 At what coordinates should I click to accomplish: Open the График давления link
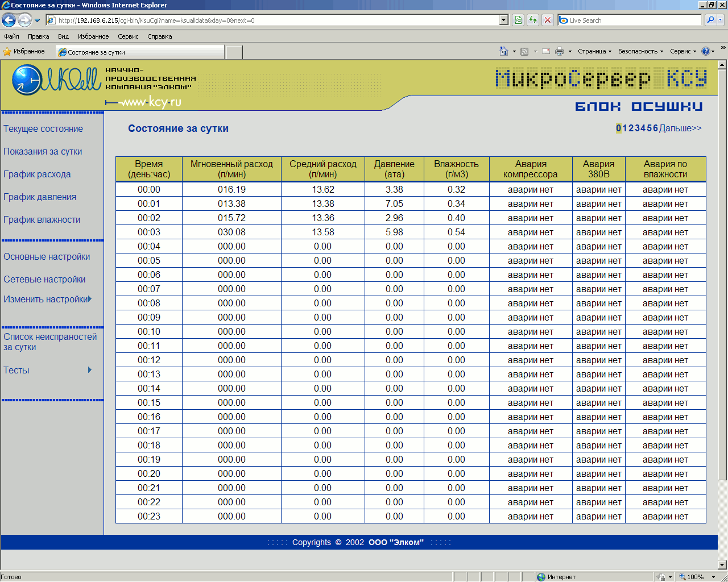[x=40, y=197]
